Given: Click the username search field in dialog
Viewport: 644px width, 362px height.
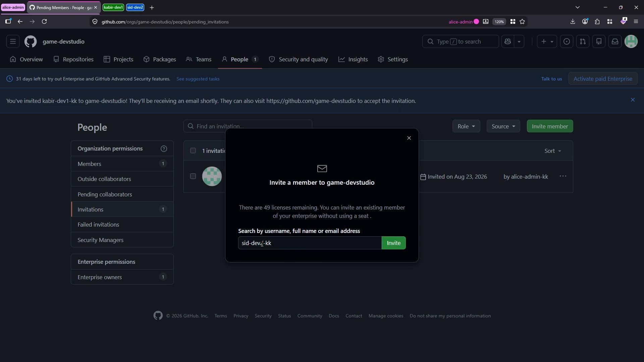Looking at the screenshot, I should [x=310, y=243].
